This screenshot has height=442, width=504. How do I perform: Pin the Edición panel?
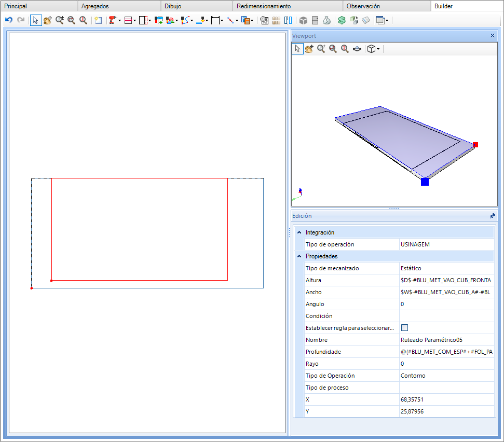[492, 216]
